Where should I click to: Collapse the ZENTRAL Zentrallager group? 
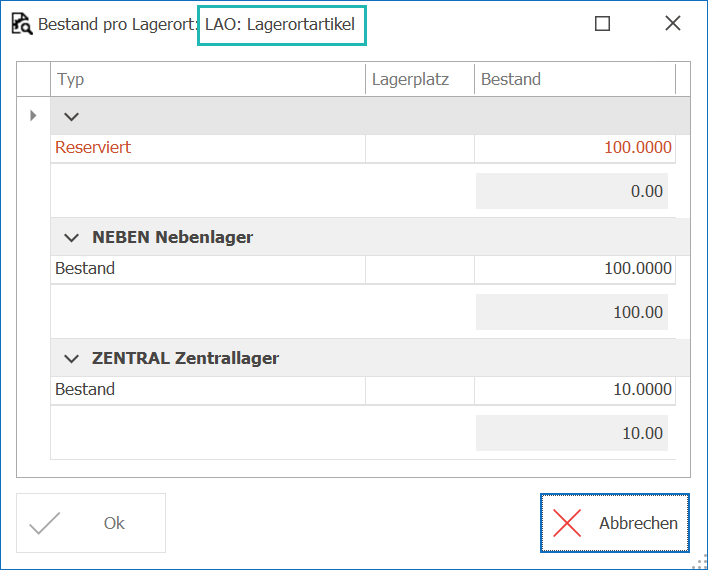click(72, 359)
